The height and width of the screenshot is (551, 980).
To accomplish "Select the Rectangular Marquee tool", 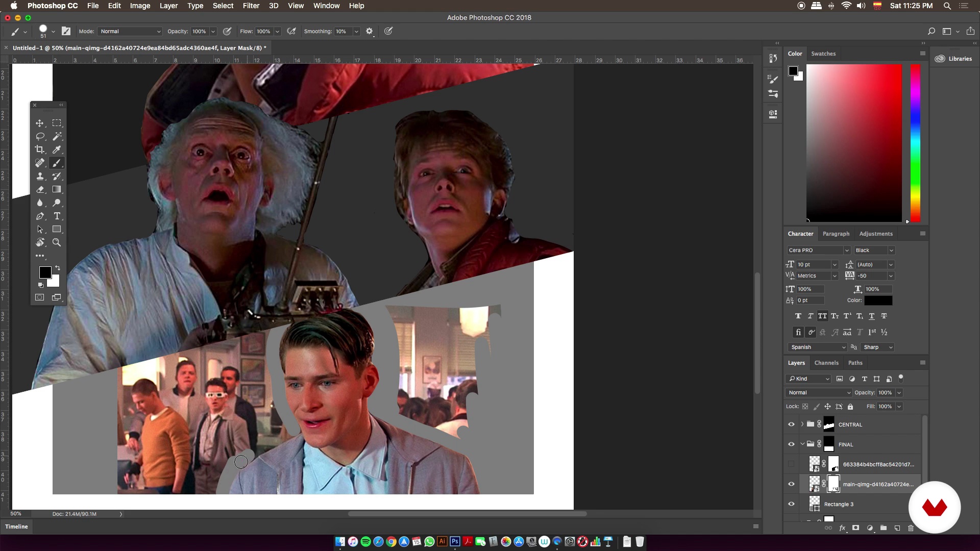I will point(57,123).
